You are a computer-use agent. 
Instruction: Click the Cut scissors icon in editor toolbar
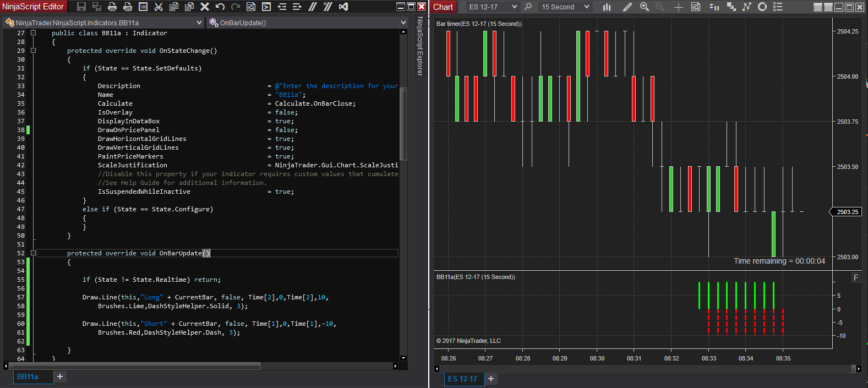pos(159,7)
